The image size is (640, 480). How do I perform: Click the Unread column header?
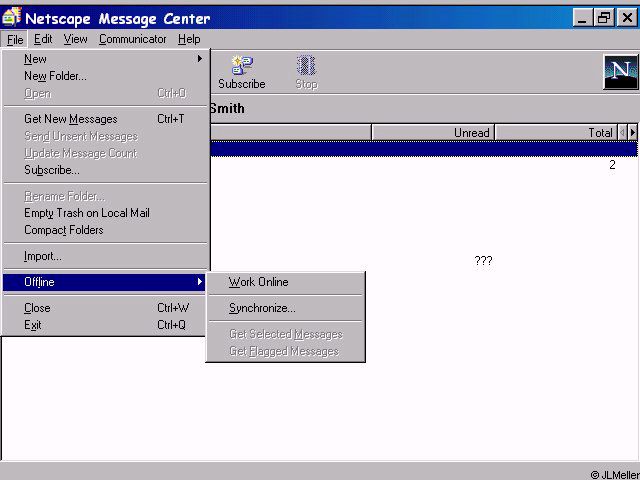tap(433, 133)
